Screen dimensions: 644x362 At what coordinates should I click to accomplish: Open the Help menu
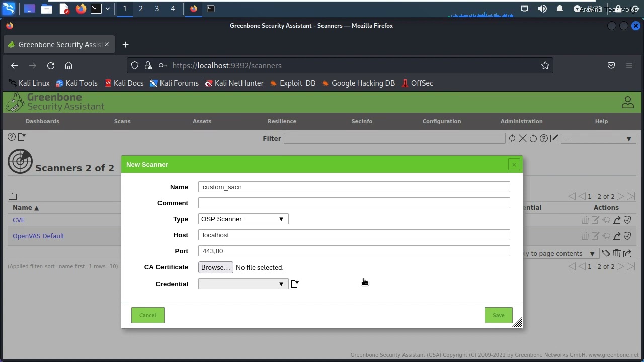pos(601,121)
